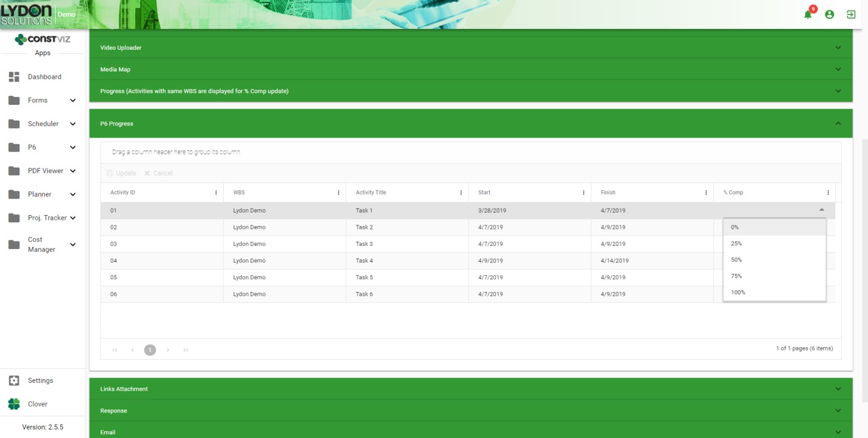Screen dimensions: 868x438
Task: Click the user account avatar icon
Action: click(829, 14)
